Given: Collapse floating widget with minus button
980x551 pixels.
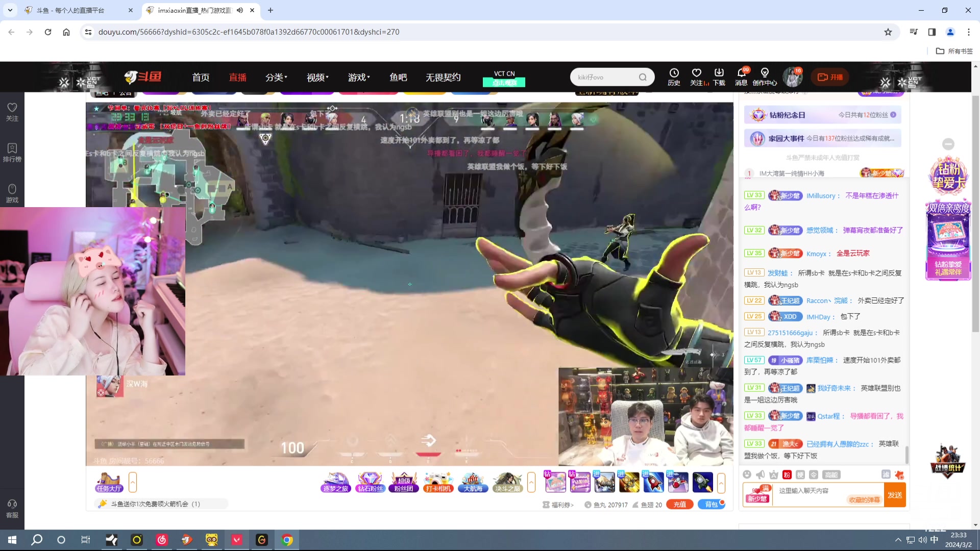Looking at the screenshot, I should point(948,144).
